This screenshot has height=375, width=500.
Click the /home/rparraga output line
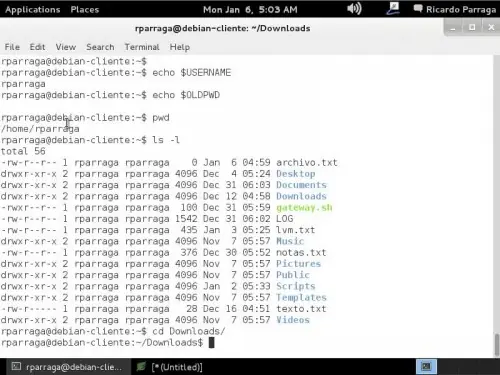pos(40,129)
